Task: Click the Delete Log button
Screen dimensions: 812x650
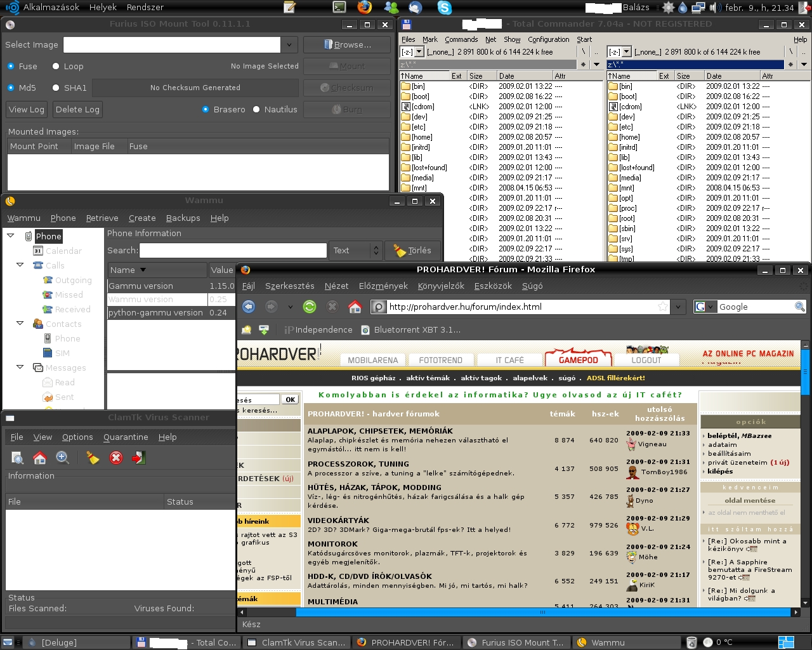Action: [x=77, y=110]
